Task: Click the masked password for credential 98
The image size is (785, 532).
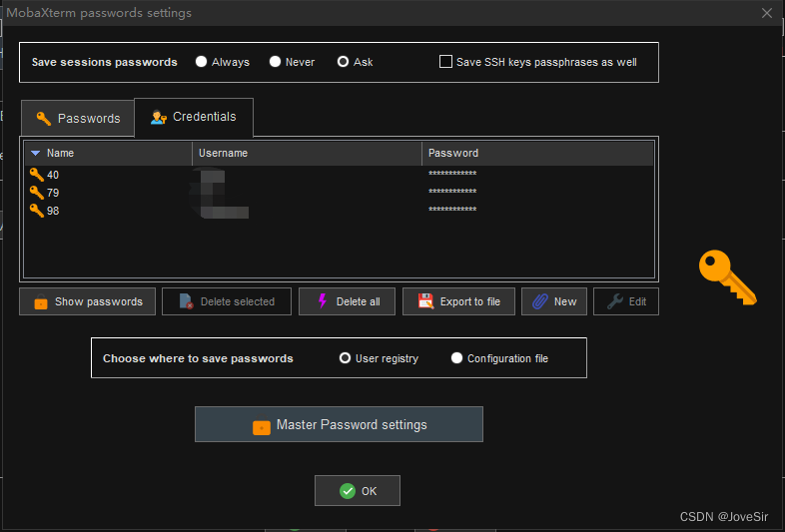Action: click(452, 210)
